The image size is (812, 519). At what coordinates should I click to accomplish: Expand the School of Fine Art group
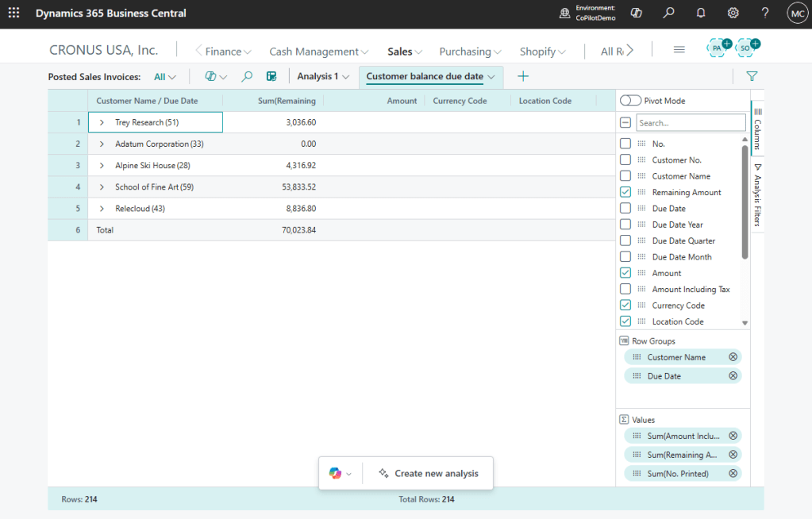(x=102, y=187)
